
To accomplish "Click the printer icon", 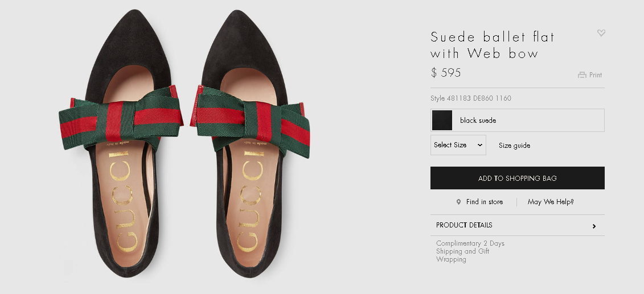I will click(582, 74).
